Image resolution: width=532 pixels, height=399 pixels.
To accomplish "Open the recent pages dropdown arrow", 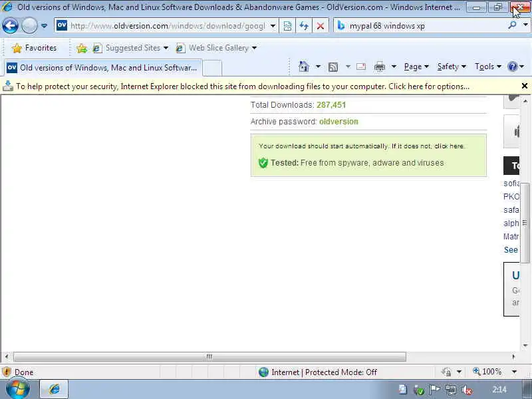I will [x=44, y=26].
